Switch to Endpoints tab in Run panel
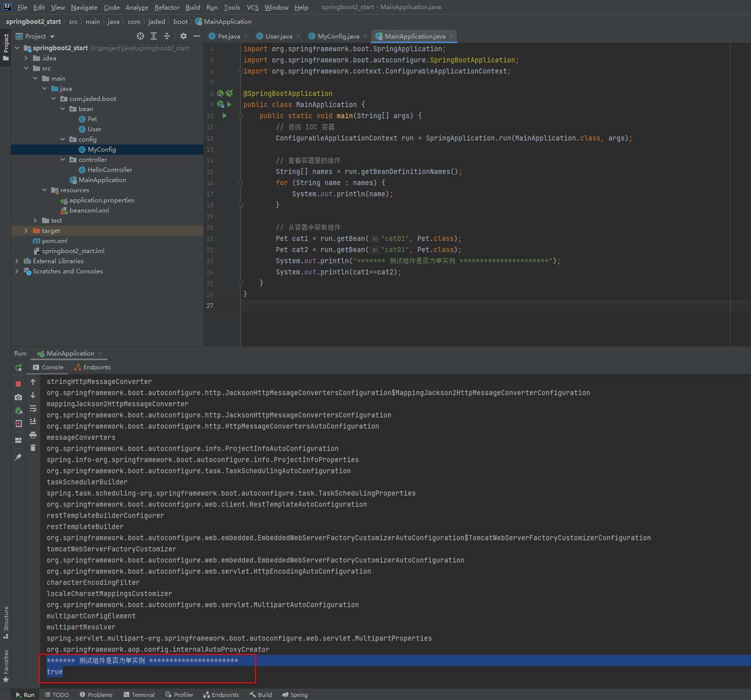The width and height of the screenshot is (751, 700). pos(92,367)
